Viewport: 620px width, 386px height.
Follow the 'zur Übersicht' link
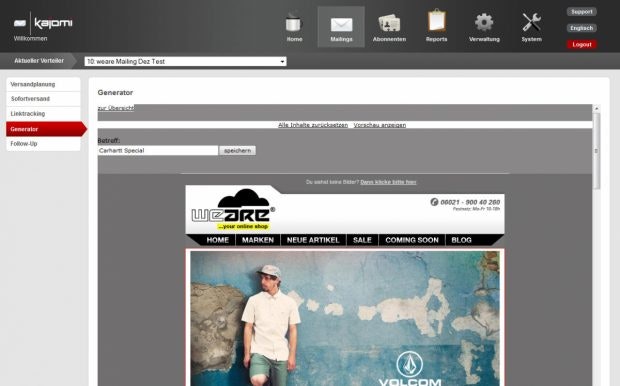point(116,108)
